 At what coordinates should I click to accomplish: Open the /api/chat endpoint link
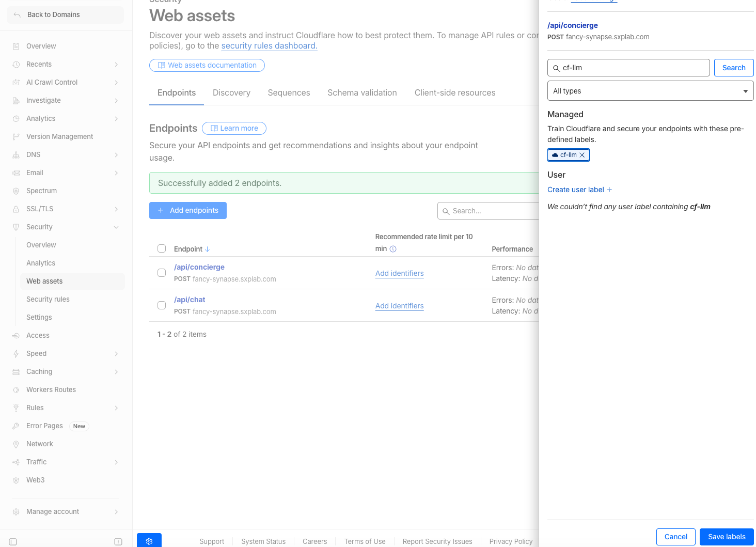click(190, 300)
